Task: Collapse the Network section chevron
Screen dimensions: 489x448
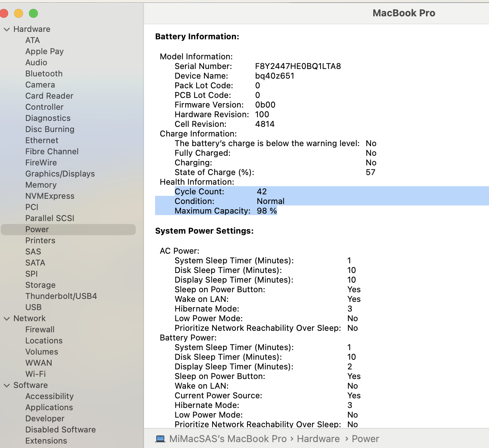Action: point(7,319)
